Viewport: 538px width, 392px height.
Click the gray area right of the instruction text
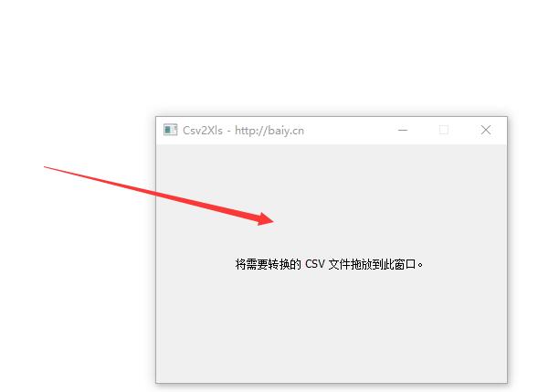tap(465, 264)
